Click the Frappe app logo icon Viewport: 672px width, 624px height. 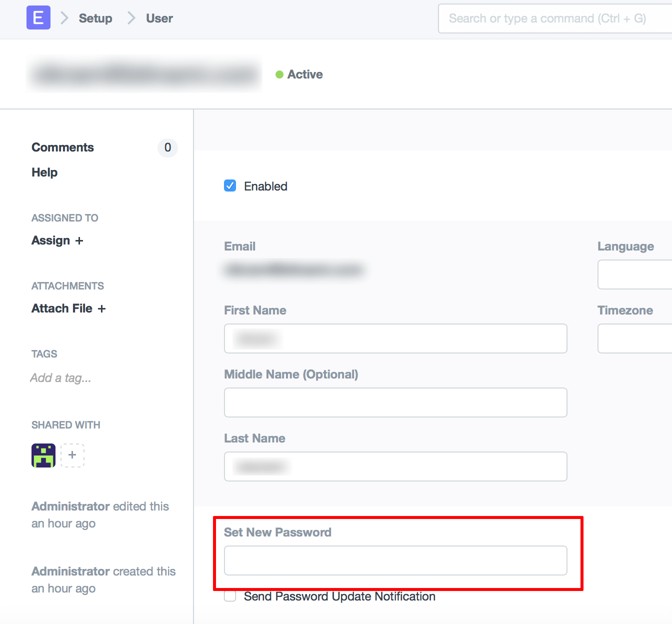point(38,17)
